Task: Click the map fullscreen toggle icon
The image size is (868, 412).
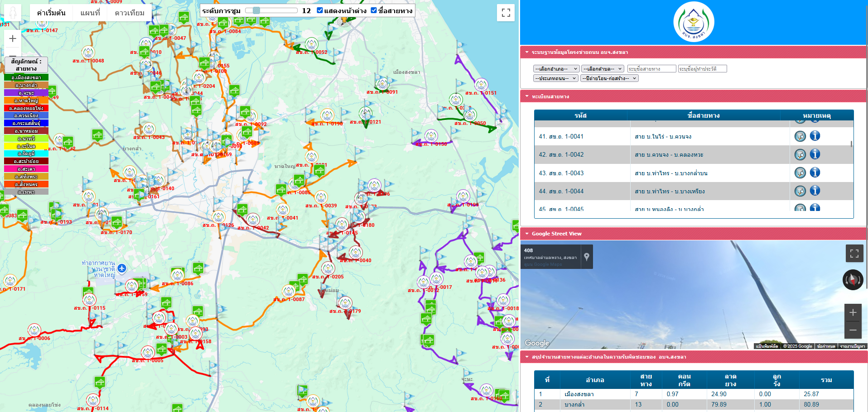Action: pos(506,13)
